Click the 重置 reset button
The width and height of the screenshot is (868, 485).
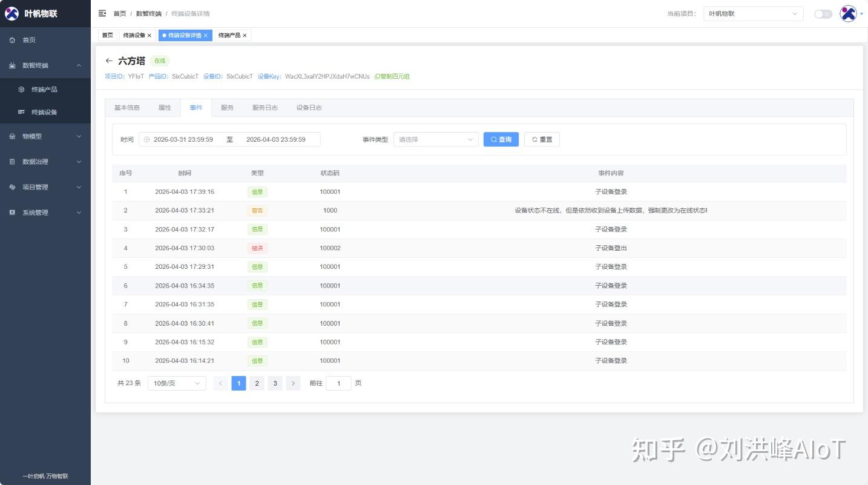tap(542, 140)
